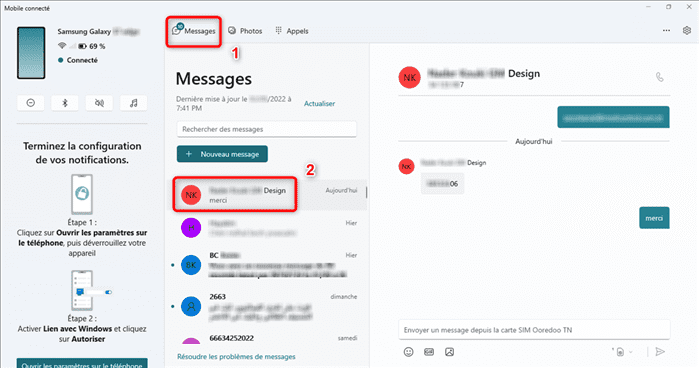Toggle Do Not Disturb on phone
699x368 pixels.
tap(31, 103)
